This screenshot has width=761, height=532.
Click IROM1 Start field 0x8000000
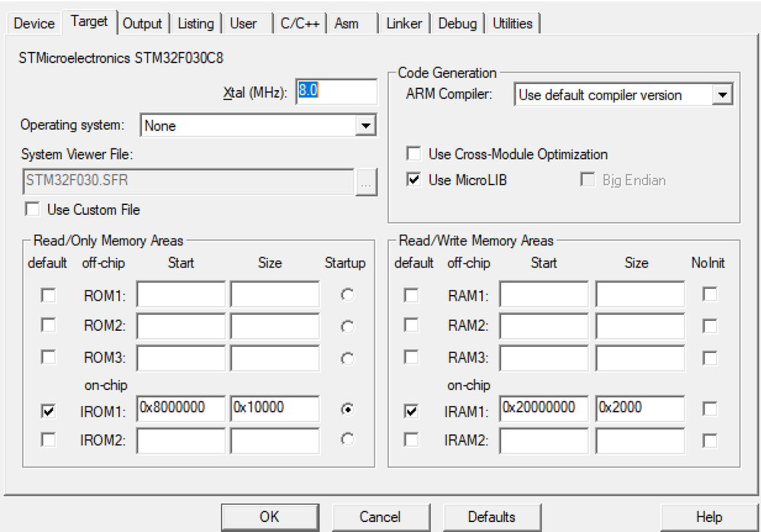click(181, 409)
